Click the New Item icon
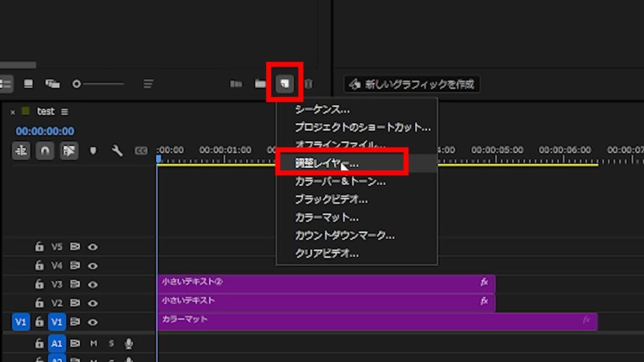Viewport: 644px width, 362px height. [x=285, y=84]
